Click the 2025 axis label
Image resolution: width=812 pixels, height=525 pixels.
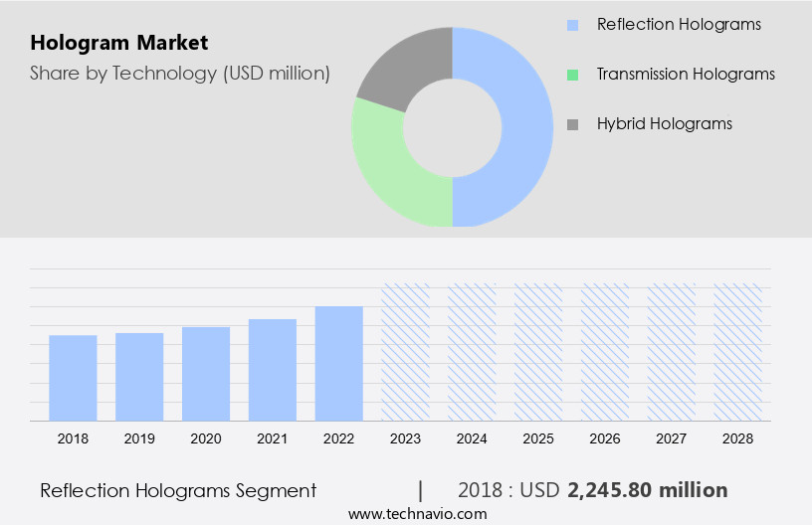coord(538,438)
